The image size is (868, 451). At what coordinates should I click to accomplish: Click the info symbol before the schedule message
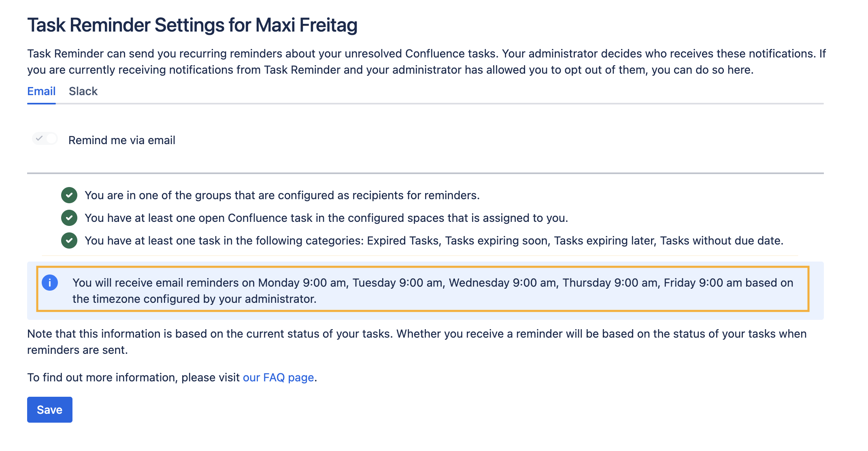[50, 283]
